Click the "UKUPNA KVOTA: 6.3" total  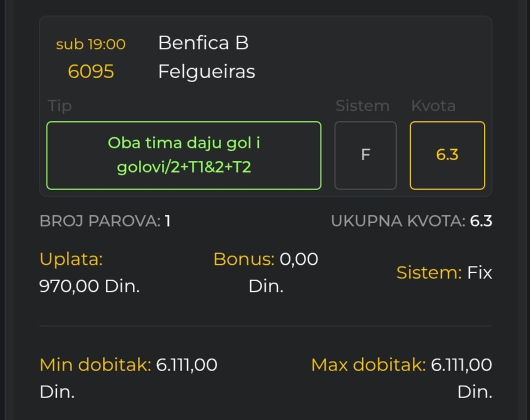tap(411, 221)
